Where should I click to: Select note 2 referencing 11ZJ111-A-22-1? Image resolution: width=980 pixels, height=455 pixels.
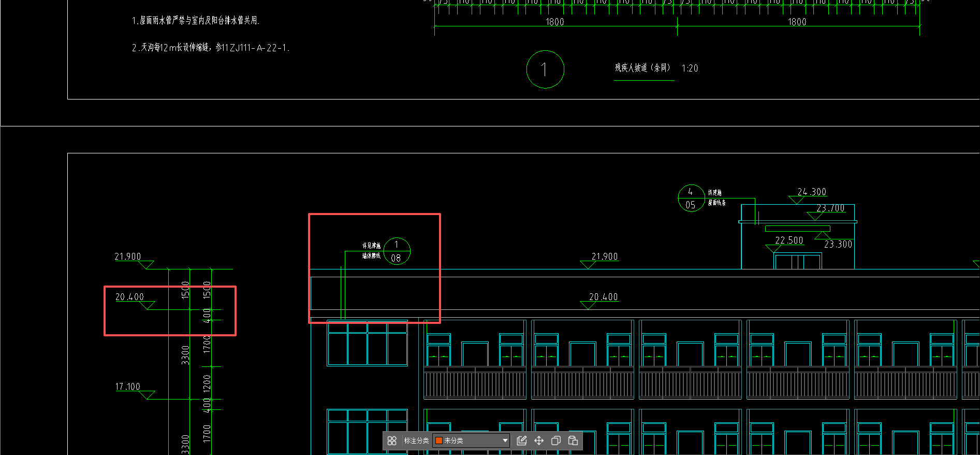210,47
